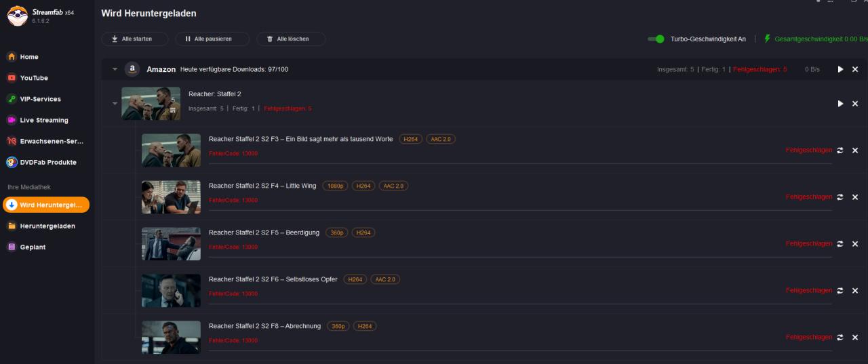Retry download of F8 Abrechnung
Image resolution: width=868 pixels, height=364 pixels.
pyautogui.click(x=841, y=337)
